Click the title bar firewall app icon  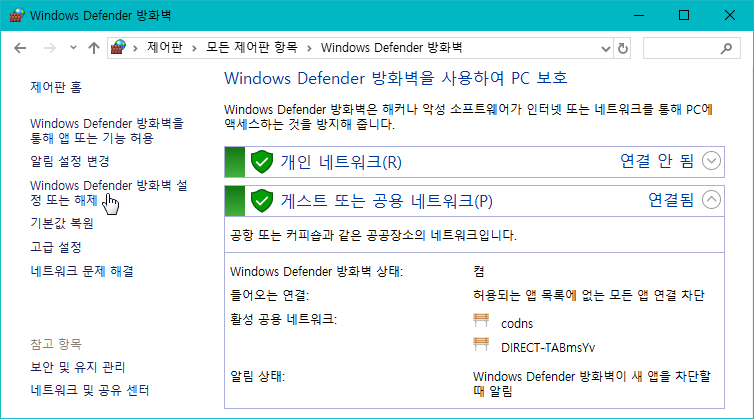tap(17, 15)
